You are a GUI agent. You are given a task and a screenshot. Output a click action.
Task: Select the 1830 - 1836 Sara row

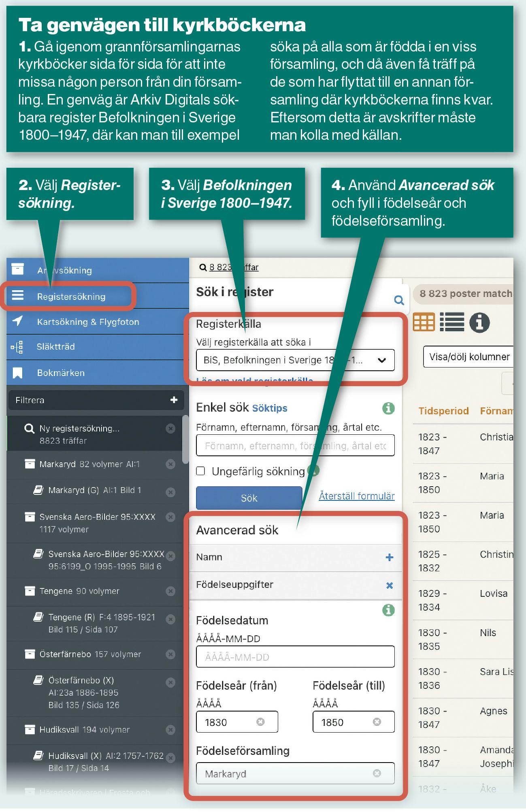click(x=463, y=679)
